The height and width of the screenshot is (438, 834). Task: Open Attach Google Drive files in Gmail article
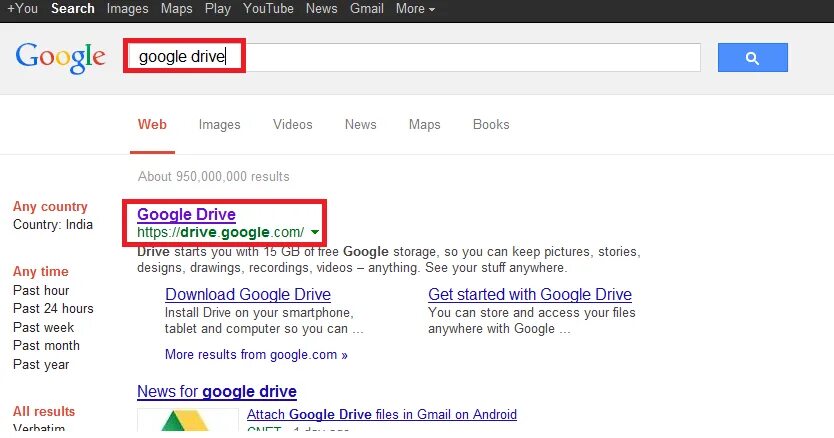[382, 414]
